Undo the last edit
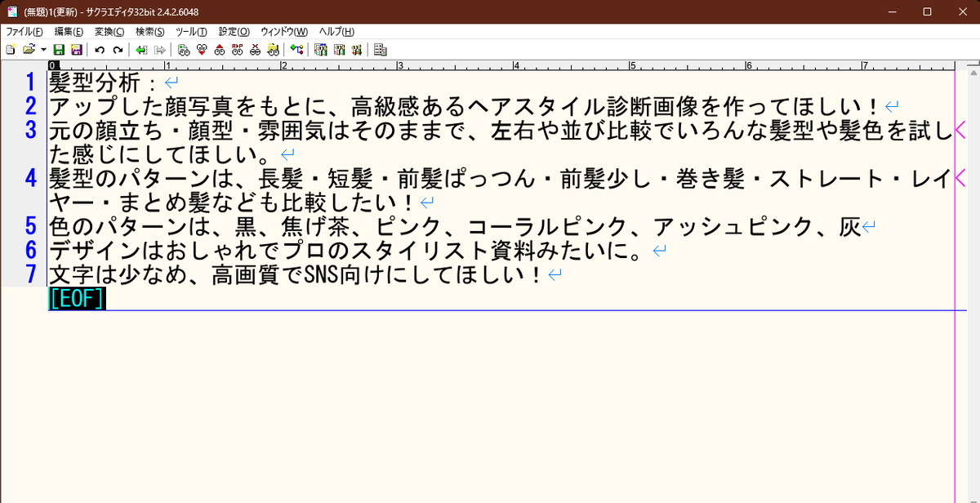980x503 pixels. coord(100,50)
